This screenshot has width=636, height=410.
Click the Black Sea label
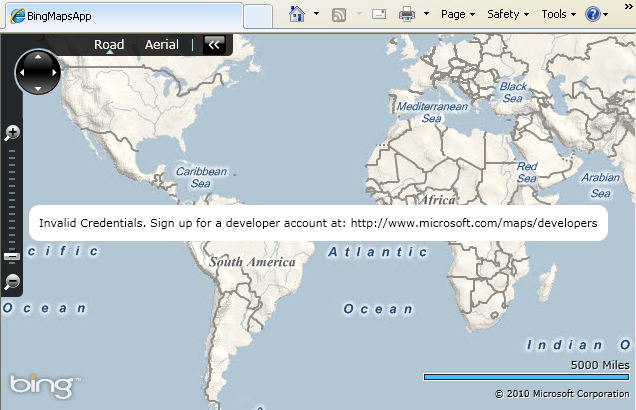(x=513, y=92)
